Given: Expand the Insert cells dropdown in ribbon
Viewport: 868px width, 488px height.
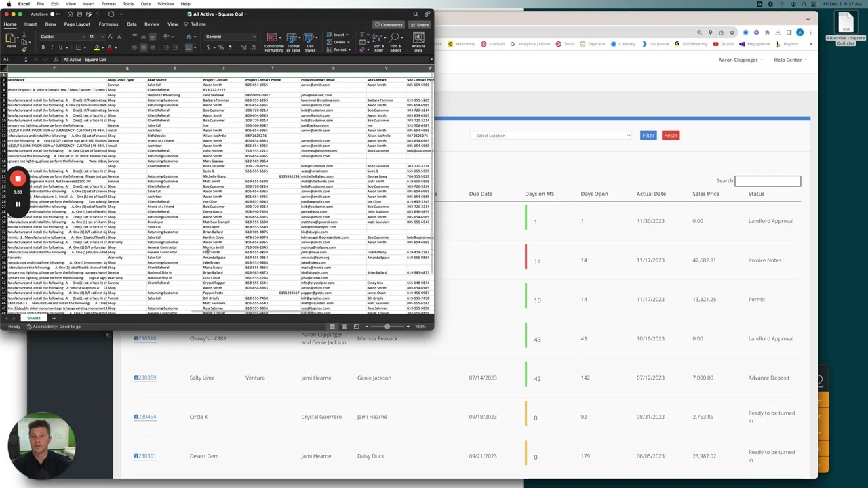Looking at the screenshot, I should point(347,35).
